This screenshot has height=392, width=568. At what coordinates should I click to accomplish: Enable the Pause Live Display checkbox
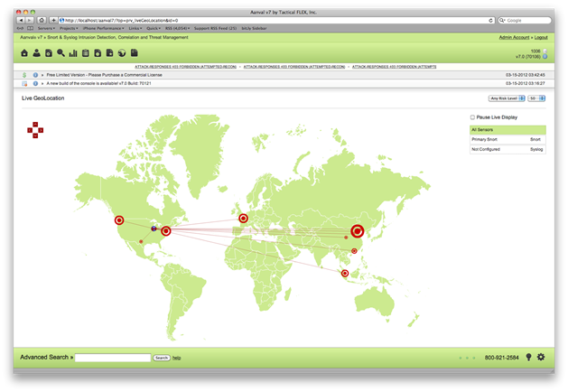pyautogui.click(x=472, y=117)
